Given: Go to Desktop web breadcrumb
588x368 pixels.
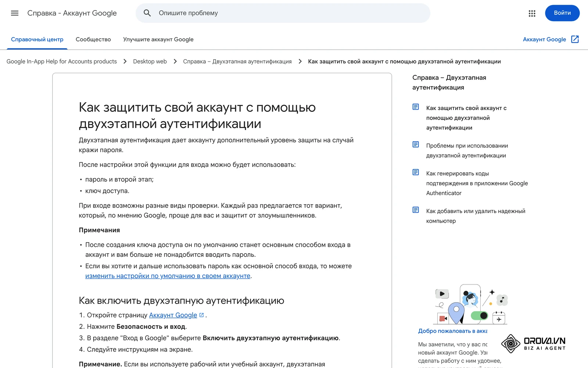Looking at the screenshot, I should point(150,61).
